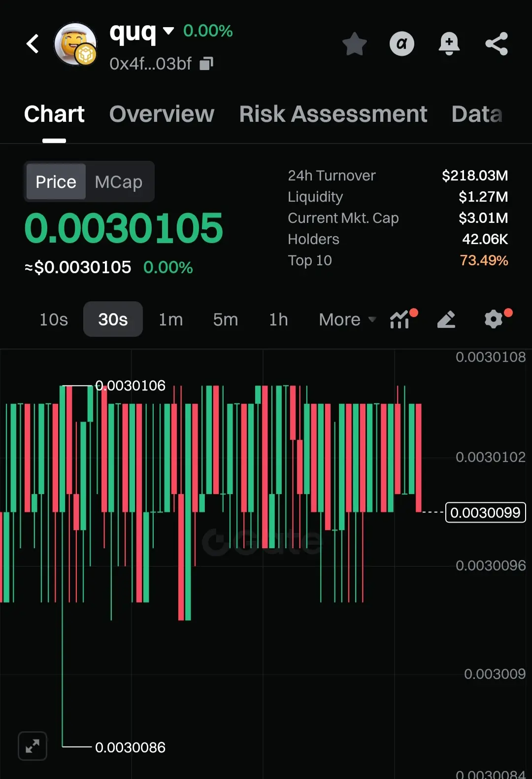The height and width of the screenshot is (779, 532).
Task: Click the 24h Turnover $218.03M value
Action: (474, 176)
